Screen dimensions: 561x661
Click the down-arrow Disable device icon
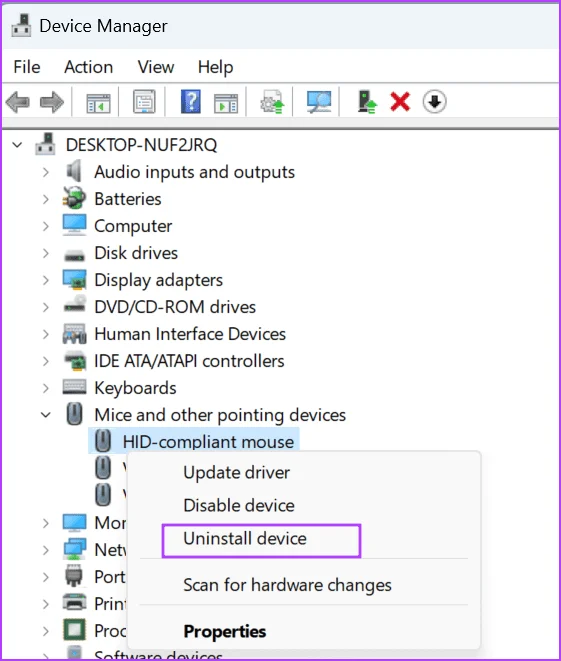(x=434, y=102)
